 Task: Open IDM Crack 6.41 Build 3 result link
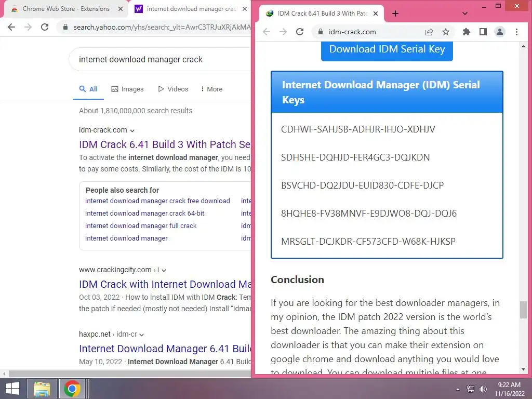(165, 144)
